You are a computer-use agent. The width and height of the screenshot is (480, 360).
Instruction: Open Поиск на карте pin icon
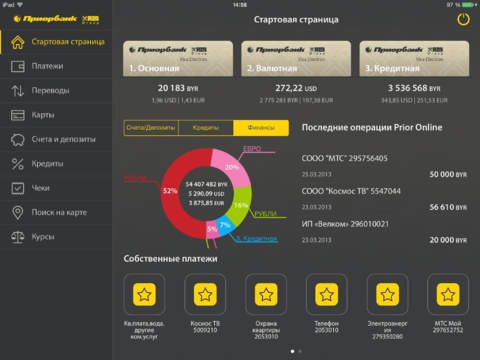pos(18,212)
